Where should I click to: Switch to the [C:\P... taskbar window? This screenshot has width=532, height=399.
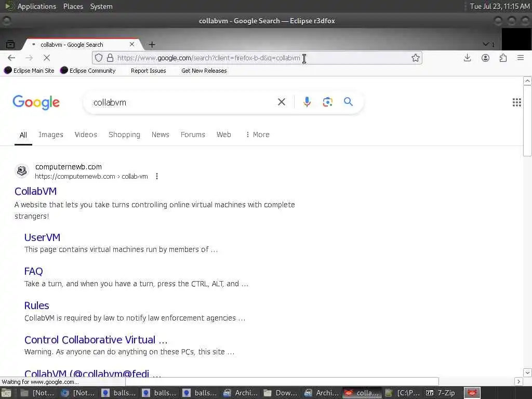[403, 393]
